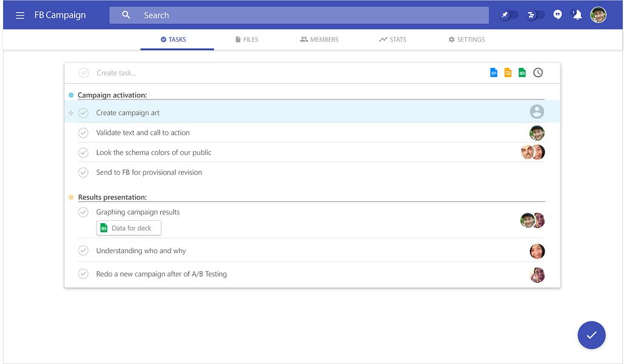
Task: Attach a Google Docs document icon
Action: 494,73
